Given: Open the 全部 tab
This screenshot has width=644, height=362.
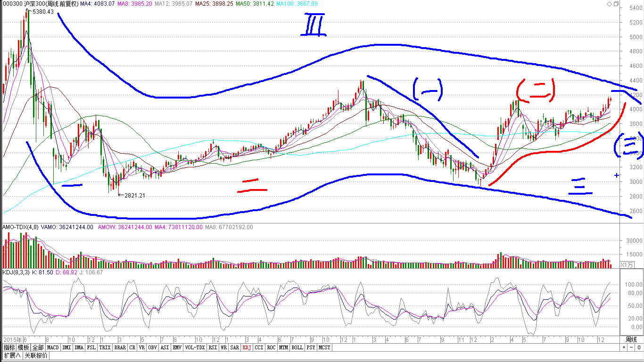Looking at the screenshot, I should pos(38,347).
